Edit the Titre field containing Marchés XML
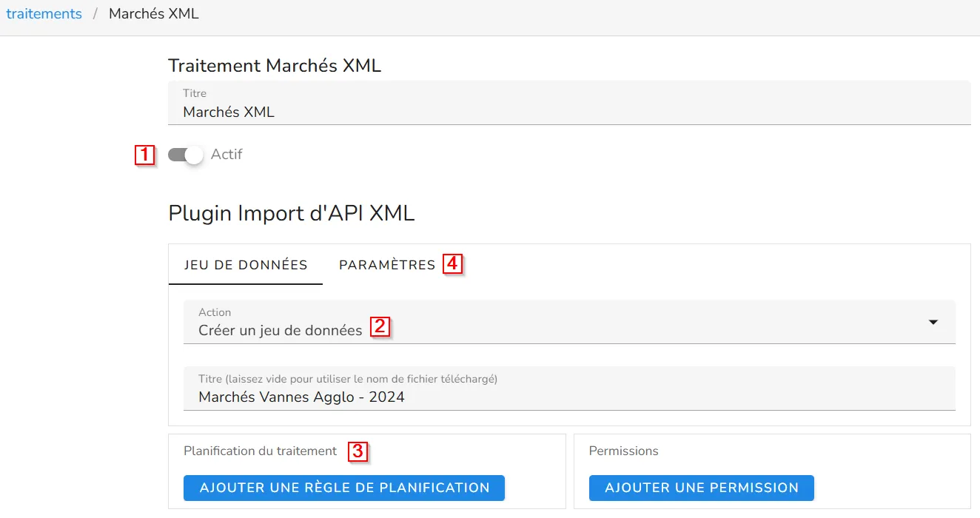Viewport: 980px width, 518px height. pos(569,103)
